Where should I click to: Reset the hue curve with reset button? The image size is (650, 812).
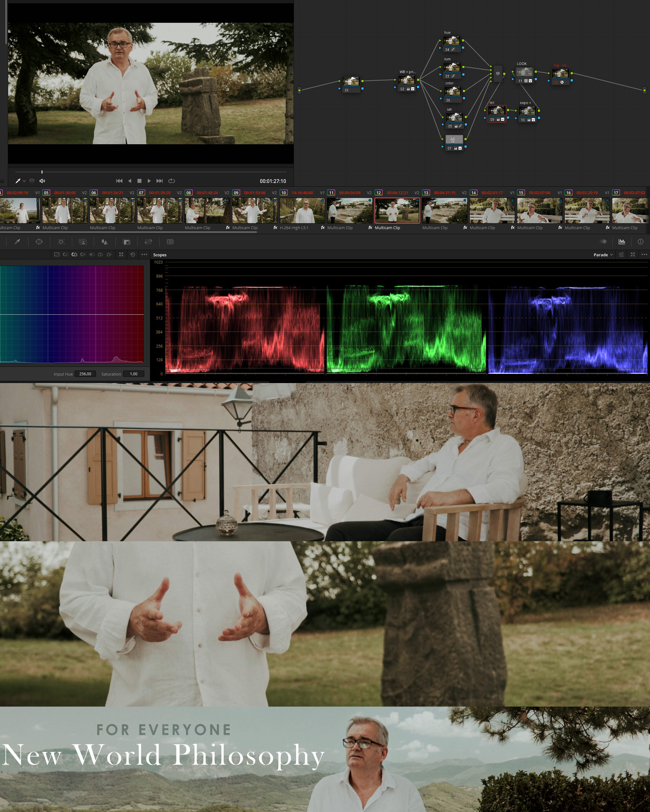[x=133, y=255]
